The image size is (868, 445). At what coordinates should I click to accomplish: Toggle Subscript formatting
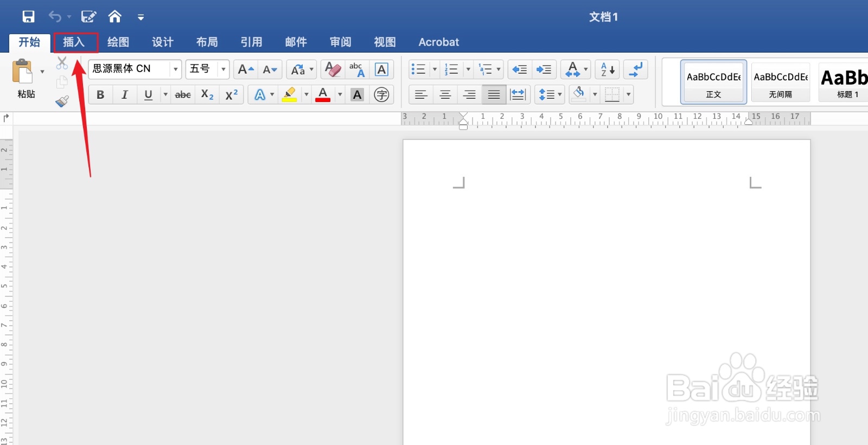[207, 94]
